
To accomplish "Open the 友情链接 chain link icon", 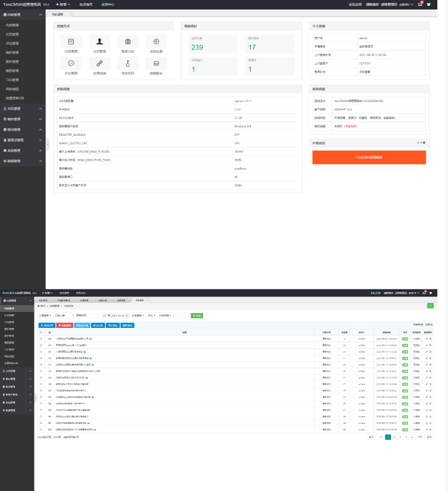I will (x=100, y=63).
